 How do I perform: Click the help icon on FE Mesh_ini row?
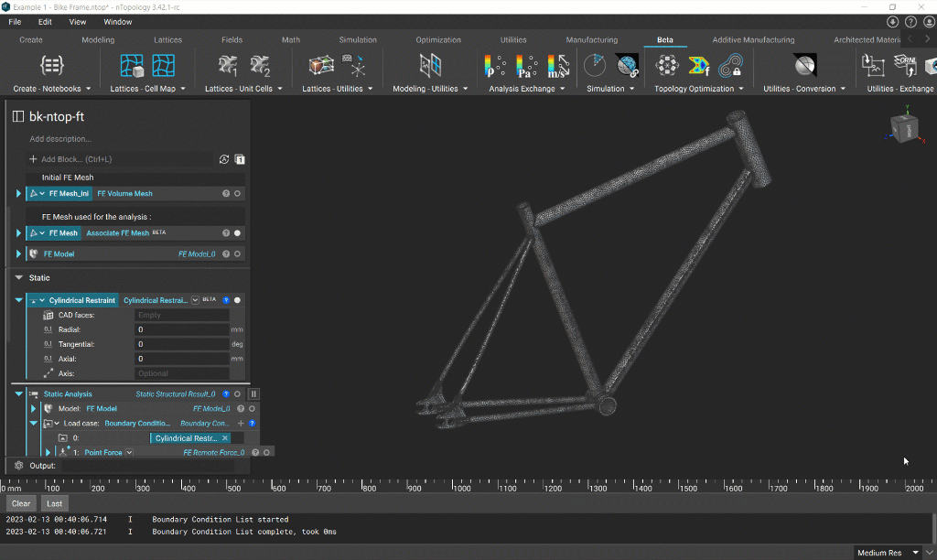(226, 194)
